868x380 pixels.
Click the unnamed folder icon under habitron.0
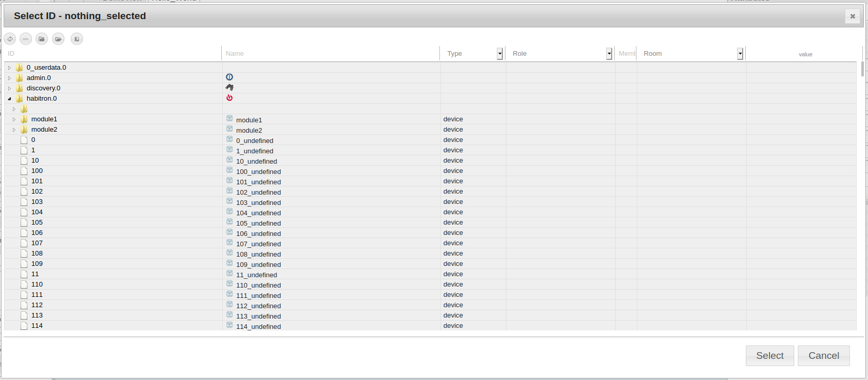(24, 109)
